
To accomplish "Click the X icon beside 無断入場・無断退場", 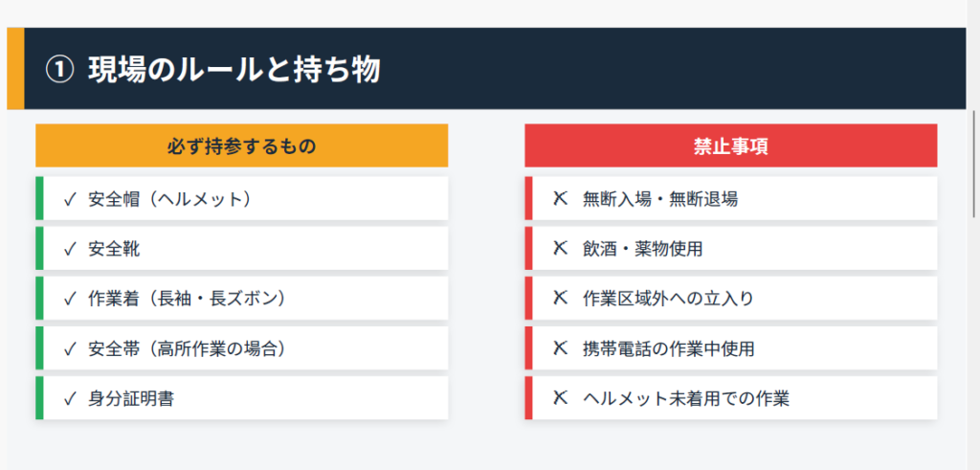I will coord(561,199).
